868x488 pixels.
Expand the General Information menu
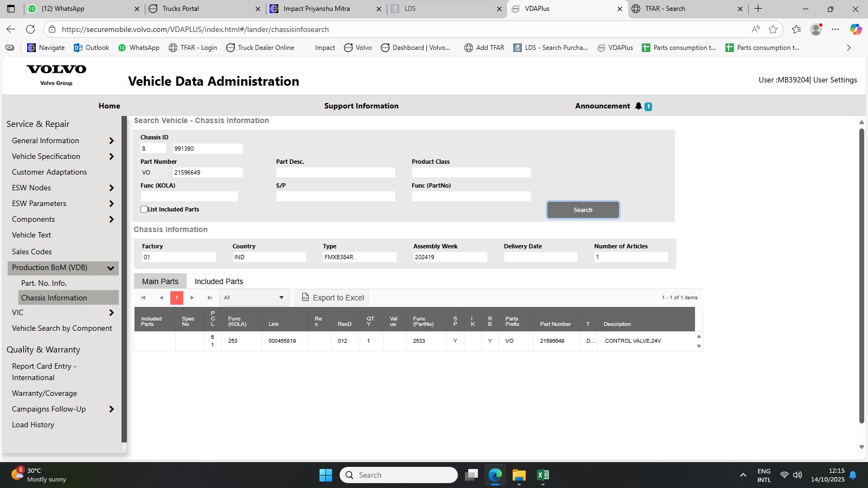(111, 141)
